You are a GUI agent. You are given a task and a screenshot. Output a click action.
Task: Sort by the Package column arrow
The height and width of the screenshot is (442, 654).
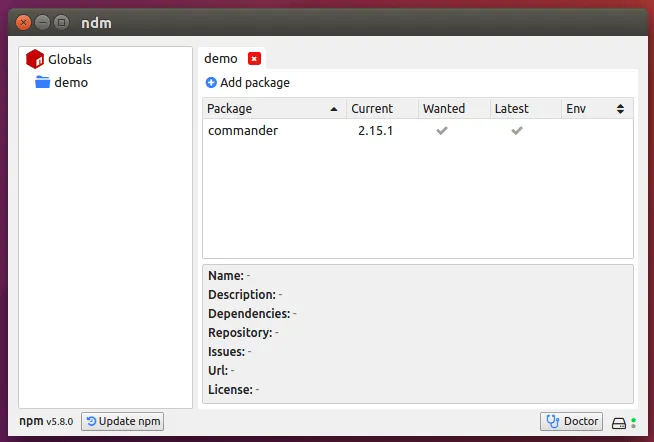(333, 109)
